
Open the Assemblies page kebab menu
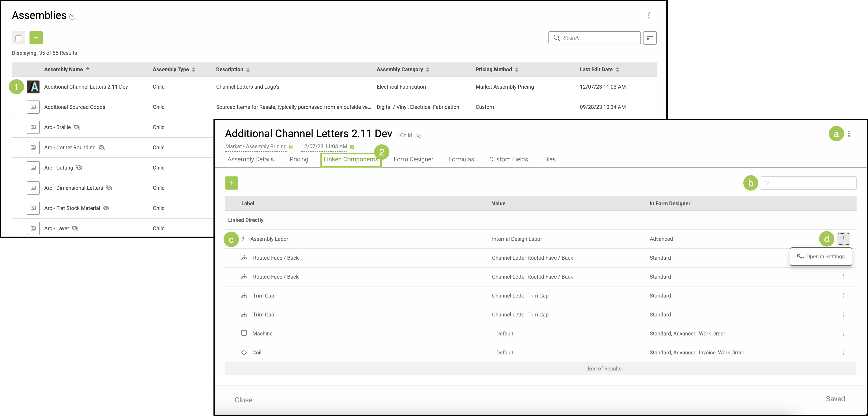coord(649,15)
